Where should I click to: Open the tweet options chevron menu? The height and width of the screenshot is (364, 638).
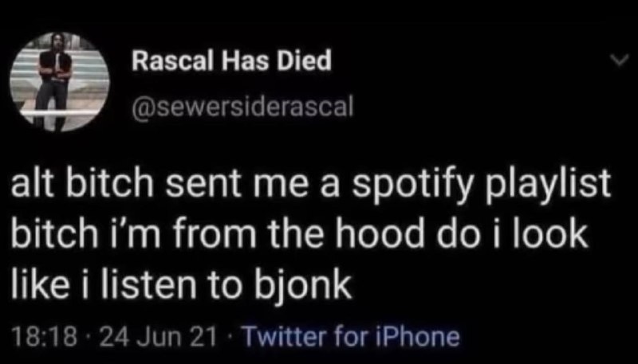tap(620, 61)
